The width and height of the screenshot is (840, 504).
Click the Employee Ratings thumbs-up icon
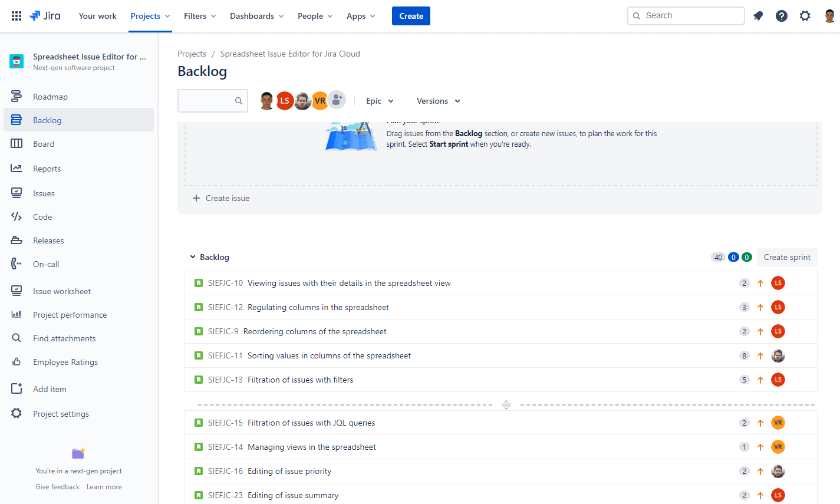coord(17,361)
